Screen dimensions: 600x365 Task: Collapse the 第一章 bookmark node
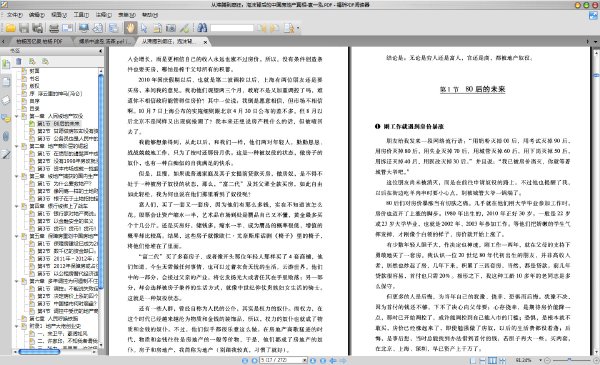click(17, 116)
